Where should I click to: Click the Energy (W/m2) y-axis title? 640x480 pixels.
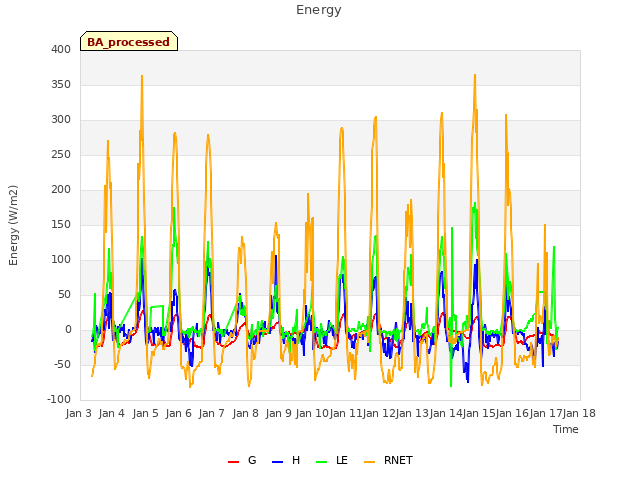click(x=13, y=225)
